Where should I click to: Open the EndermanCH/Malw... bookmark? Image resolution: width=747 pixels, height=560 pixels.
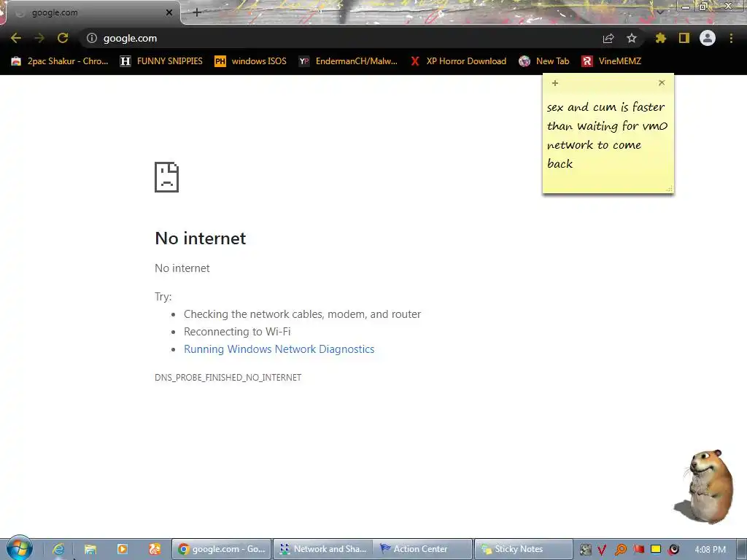coord(348,61)
